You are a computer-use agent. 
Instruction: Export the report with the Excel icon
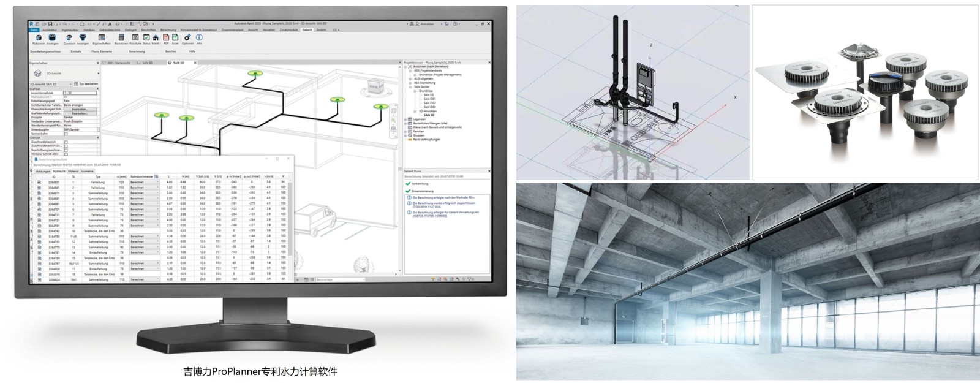175,39
